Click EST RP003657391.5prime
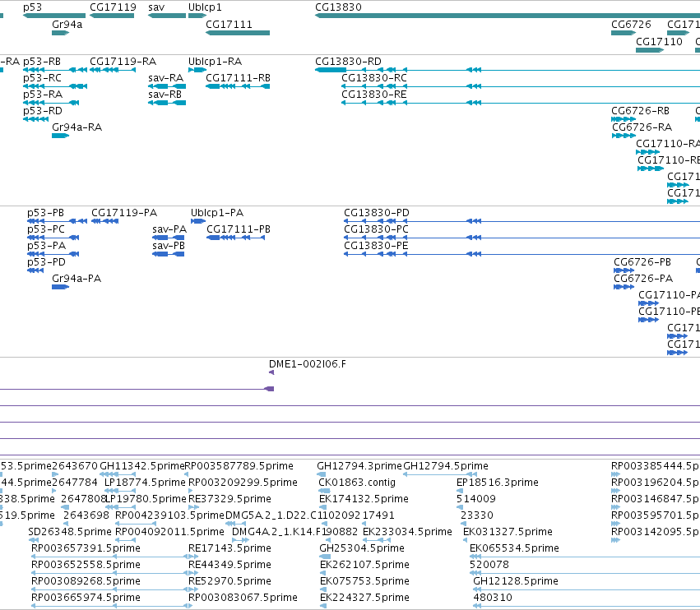 click(x=86, y=548)
